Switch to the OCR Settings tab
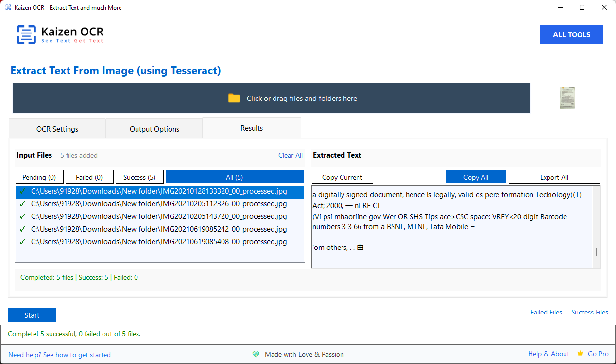 click(x=57, y=128)
